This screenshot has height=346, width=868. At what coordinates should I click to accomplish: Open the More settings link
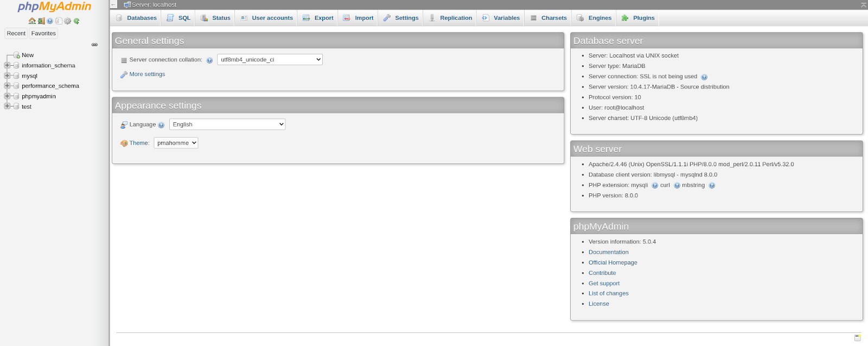point(147,74)
